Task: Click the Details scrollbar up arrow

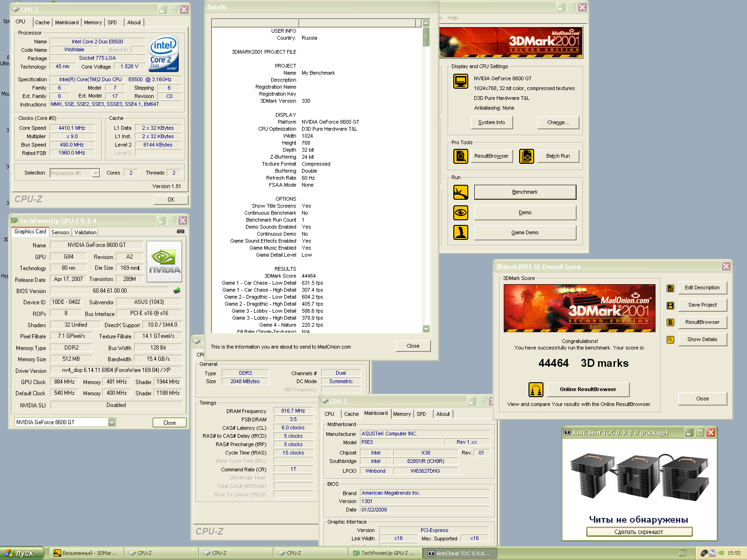Action: [426, 23]
